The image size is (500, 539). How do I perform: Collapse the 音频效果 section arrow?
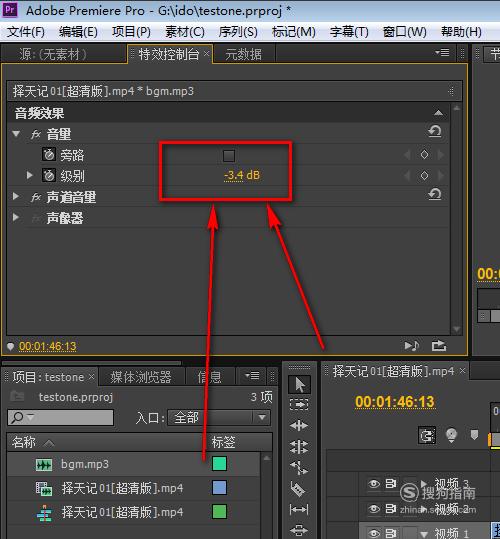click(x=438, y=113)
